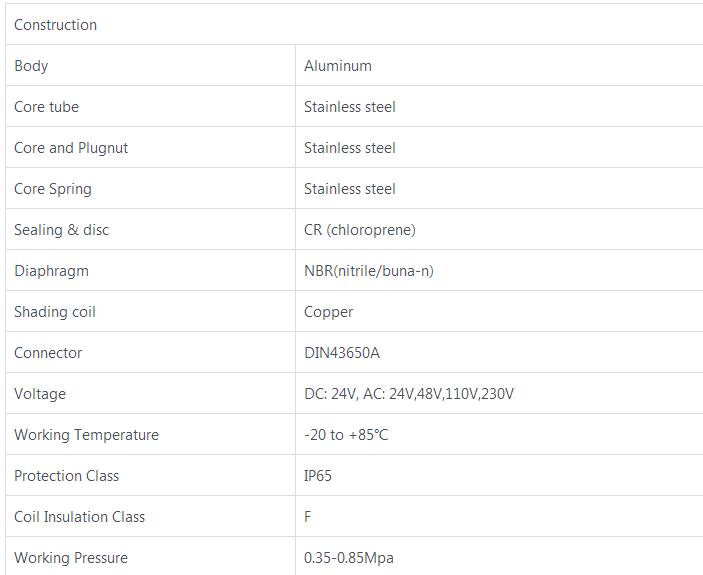The height and width of the screenshot is (575, 703).
Task: Click the Diaphragm label cell
Action: click(51, 271)
